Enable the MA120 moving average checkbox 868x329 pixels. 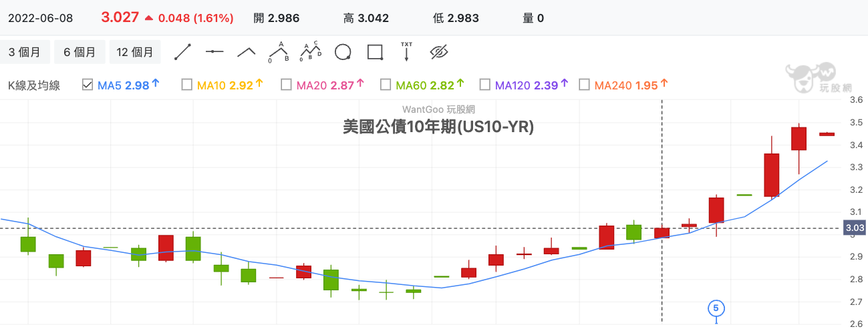pyautogui.click(x=484, y=85)
